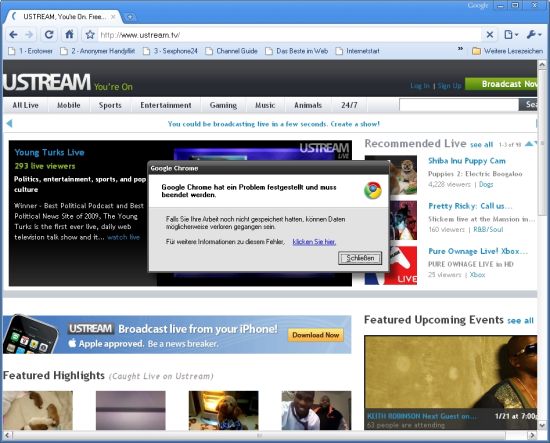Open Shiba Inu Puppy Cam link

click(467, 161)
